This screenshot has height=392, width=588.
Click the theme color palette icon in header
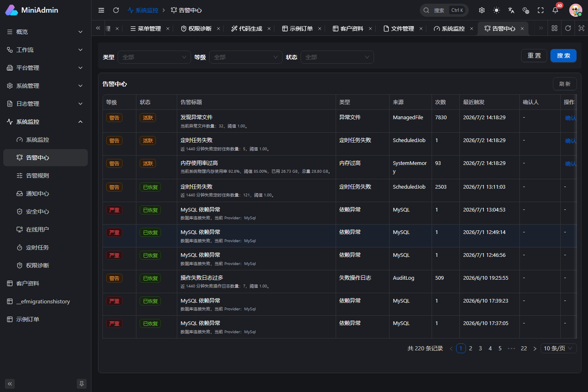click(526, 10)
